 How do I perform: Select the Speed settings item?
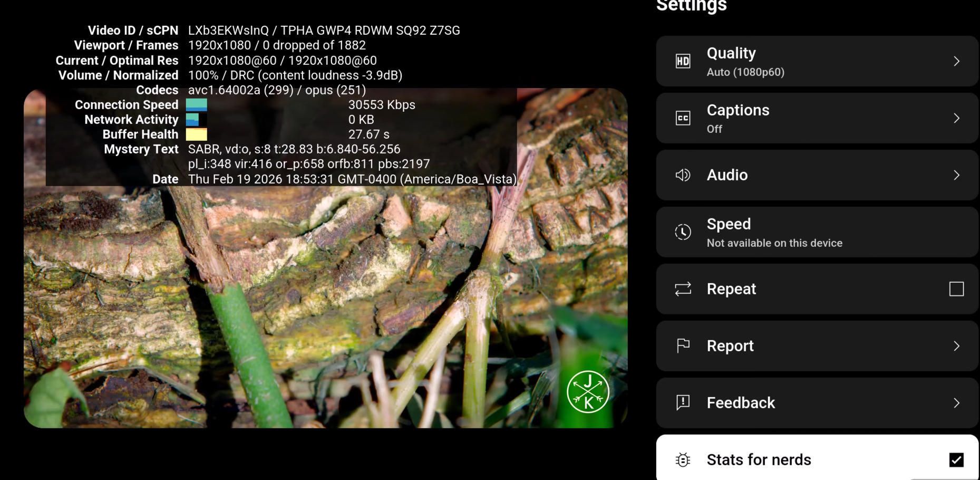[x=817, y=232]
